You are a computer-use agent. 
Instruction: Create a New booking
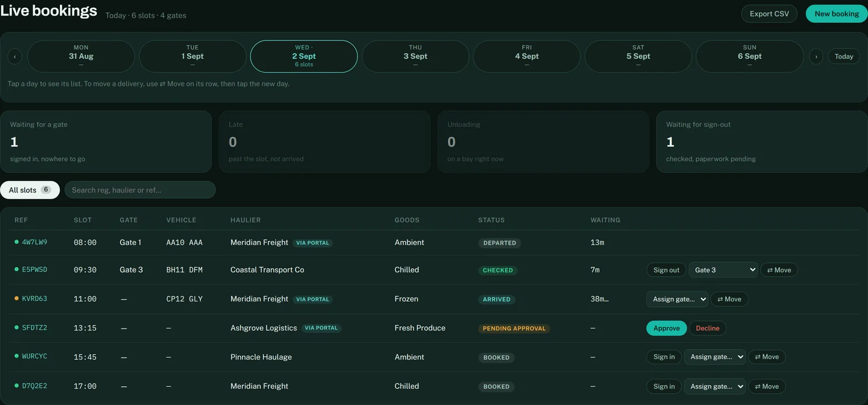click(836, 14)
